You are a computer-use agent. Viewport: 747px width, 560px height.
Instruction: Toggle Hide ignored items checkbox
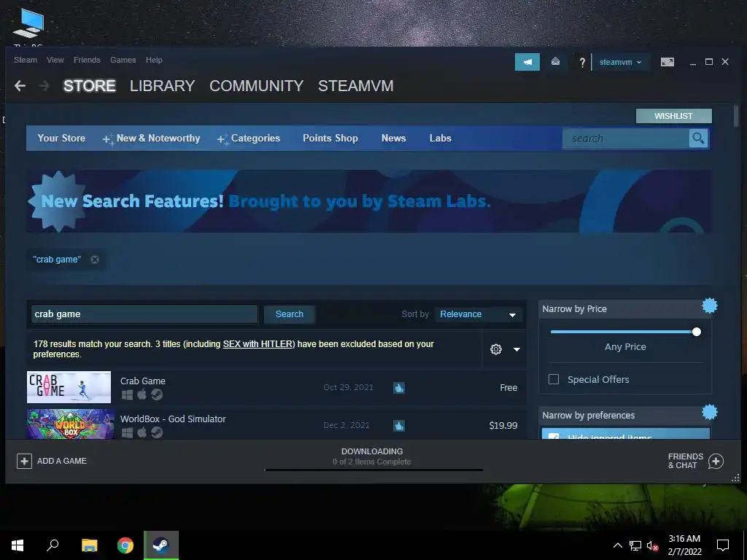coord(554,436)
